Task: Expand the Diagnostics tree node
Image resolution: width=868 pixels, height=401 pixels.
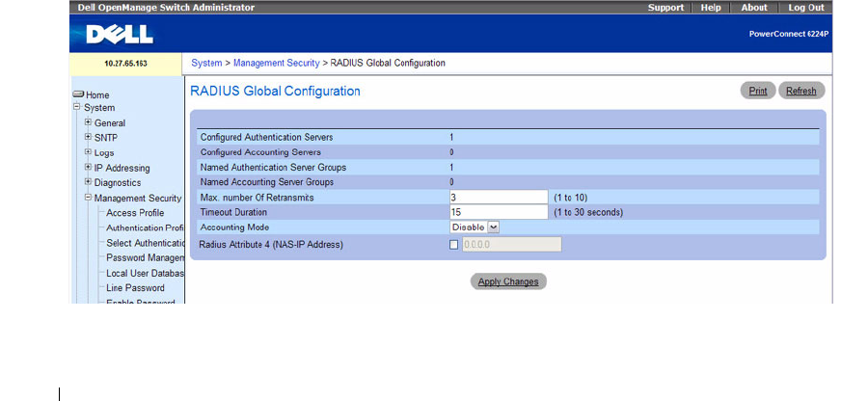Action: [88, 182]
